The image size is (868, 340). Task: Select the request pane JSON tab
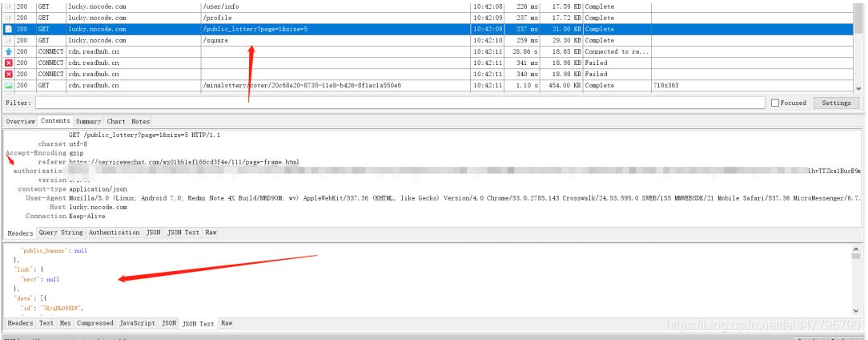point(153,233)
